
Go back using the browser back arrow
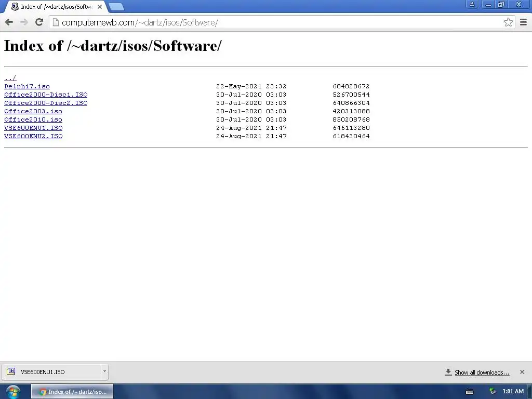click(x=9, y=22)
